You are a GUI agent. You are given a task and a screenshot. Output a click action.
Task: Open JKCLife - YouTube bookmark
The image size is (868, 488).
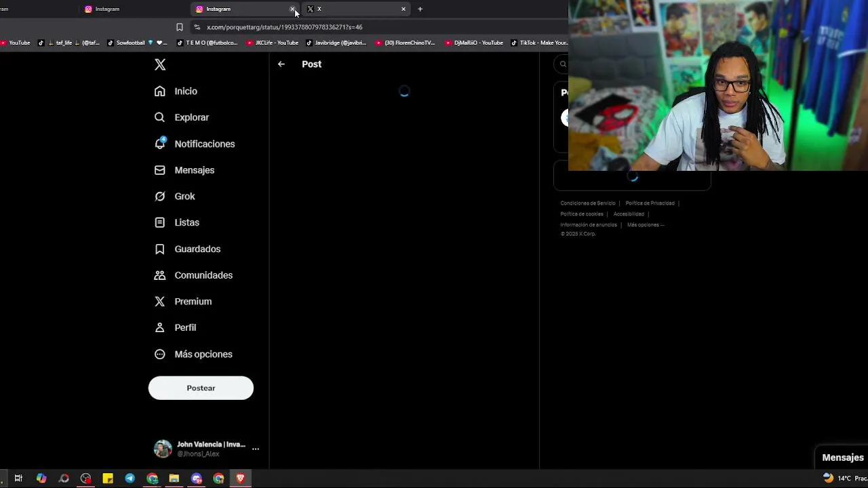tap(273, 43)
